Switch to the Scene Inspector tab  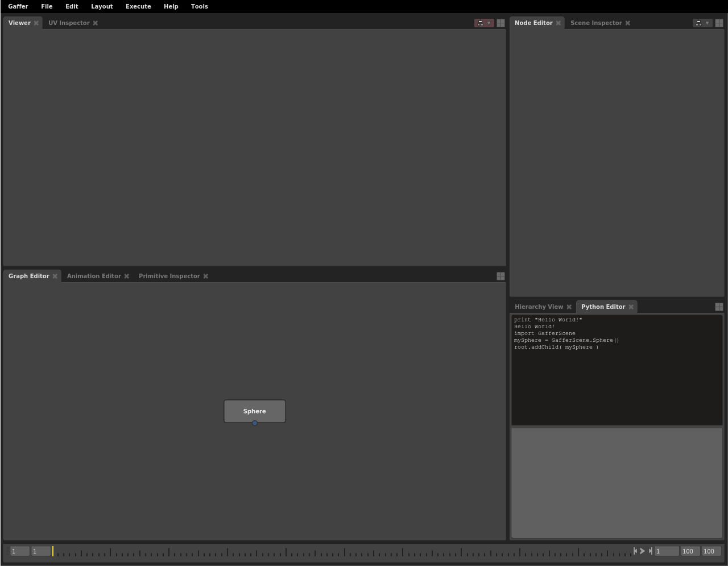(596, 23)
